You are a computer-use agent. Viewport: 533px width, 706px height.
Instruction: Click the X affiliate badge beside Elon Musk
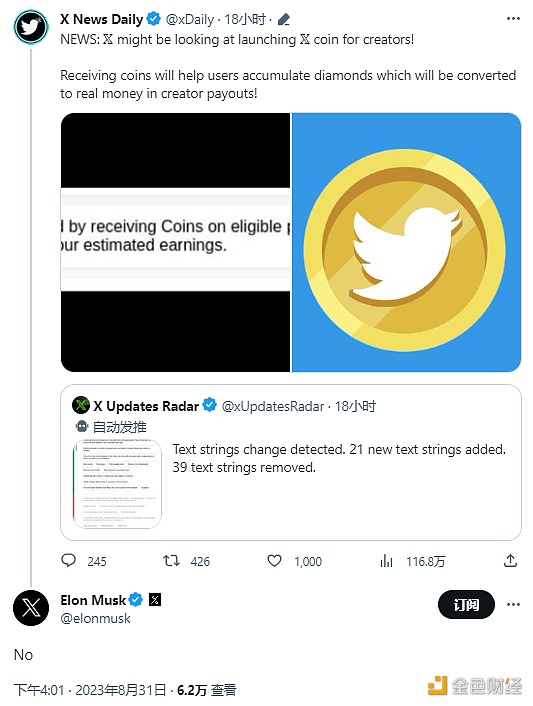click(x=155, y=600)
